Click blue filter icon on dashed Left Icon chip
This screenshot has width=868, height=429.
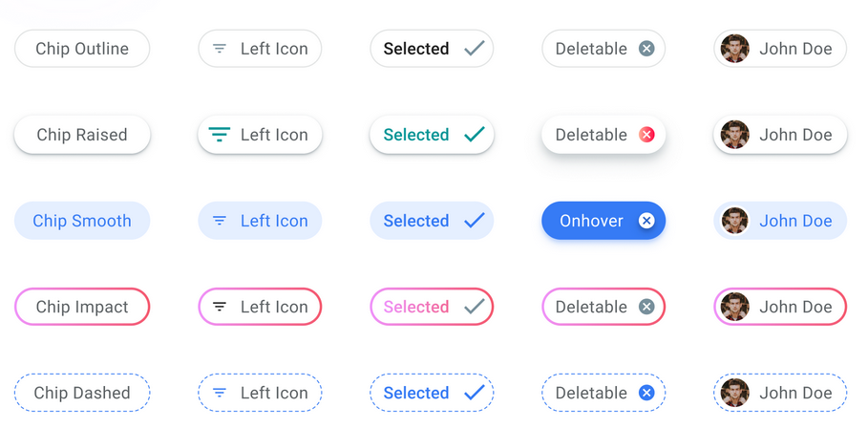(x=220, y=393)
